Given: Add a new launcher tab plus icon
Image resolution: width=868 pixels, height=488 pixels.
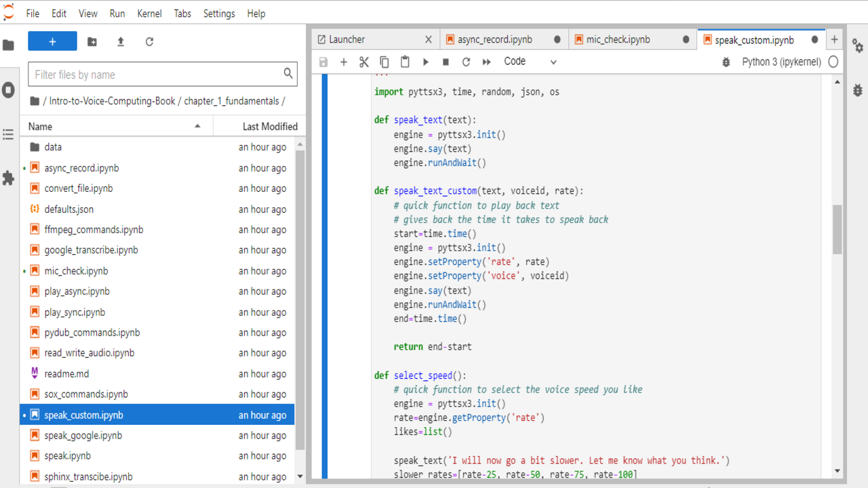Looking at the screenshot, I should pyautogui.click(x=834, y=39).
